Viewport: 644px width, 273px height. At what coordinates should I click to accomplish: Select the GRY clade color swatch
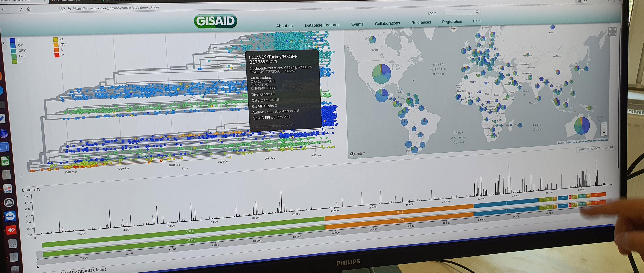point(14,51)
